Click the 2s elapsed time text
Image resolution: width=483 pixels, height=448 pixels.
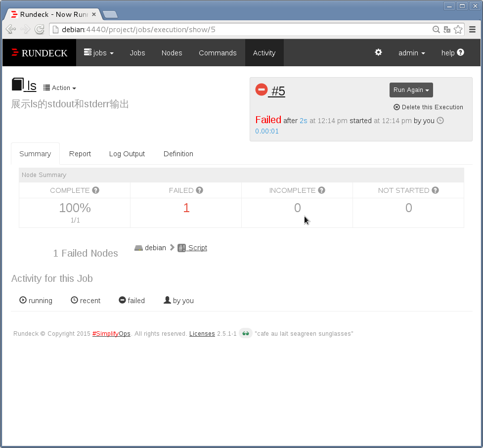click(x=304, y=121)
